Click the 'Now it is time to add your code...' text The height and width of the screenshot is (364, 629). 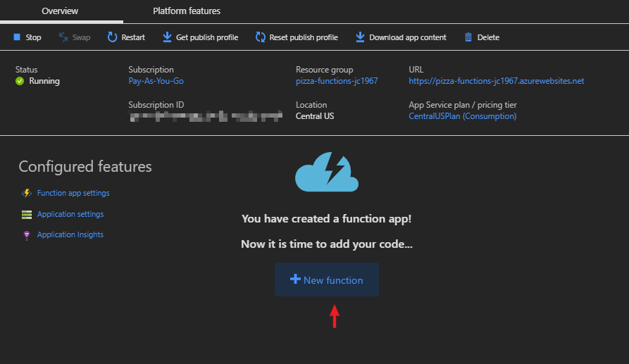327,244
